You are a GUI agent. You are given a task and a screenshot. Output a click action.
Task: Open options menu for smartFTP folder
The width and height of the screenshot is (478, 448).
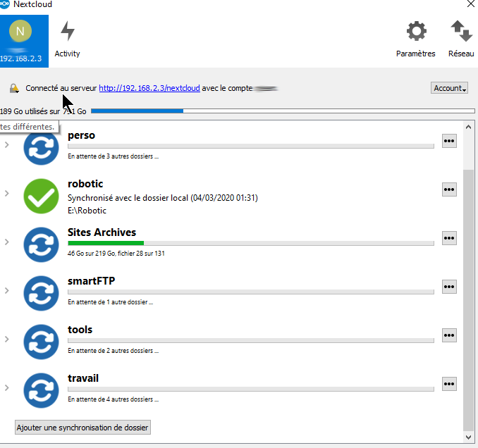(449, 287)
